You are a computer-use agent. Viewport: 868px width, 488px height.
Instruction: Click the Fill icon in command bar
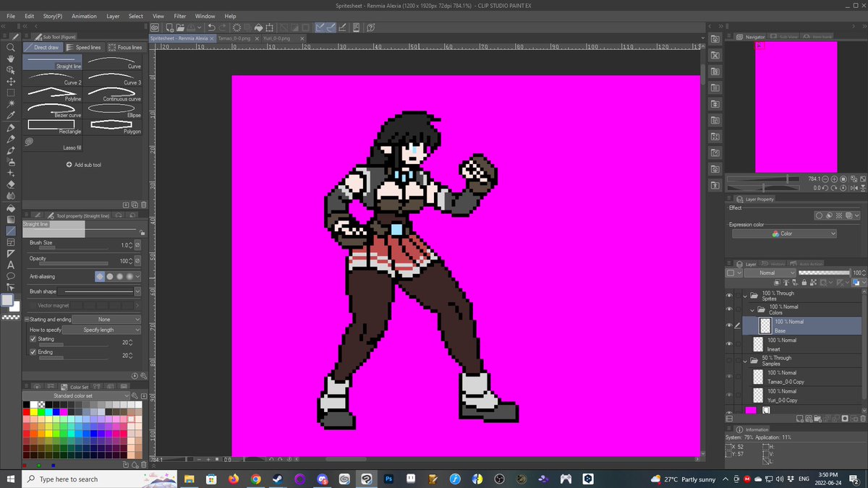(x=258, y=27)
